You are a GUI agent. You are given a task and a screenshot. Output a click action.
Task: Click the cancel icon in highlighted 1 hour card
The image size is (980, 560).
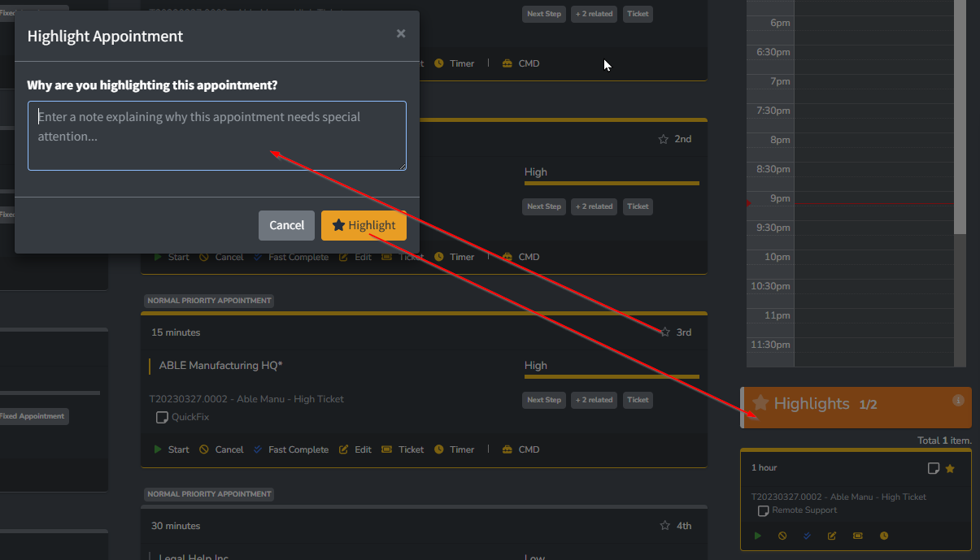(x=782, y=536)
